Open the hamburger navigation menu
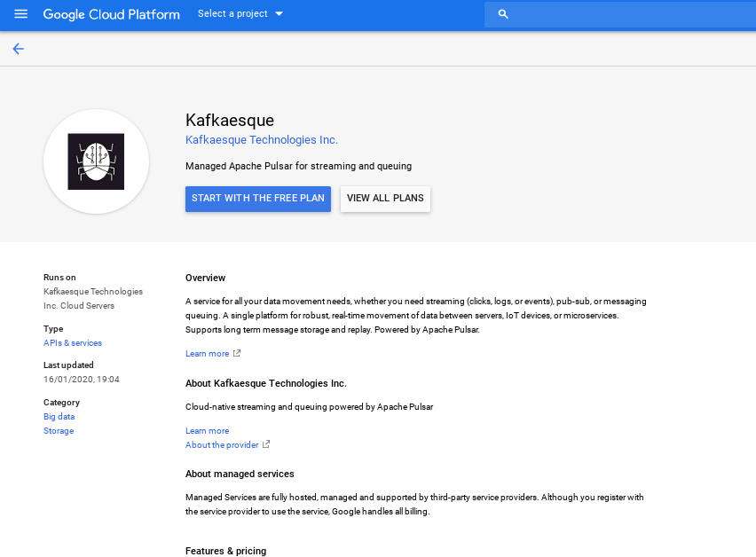Image resolution: width=756 pixels, height=557 pixels. click(x=21, y=14)
